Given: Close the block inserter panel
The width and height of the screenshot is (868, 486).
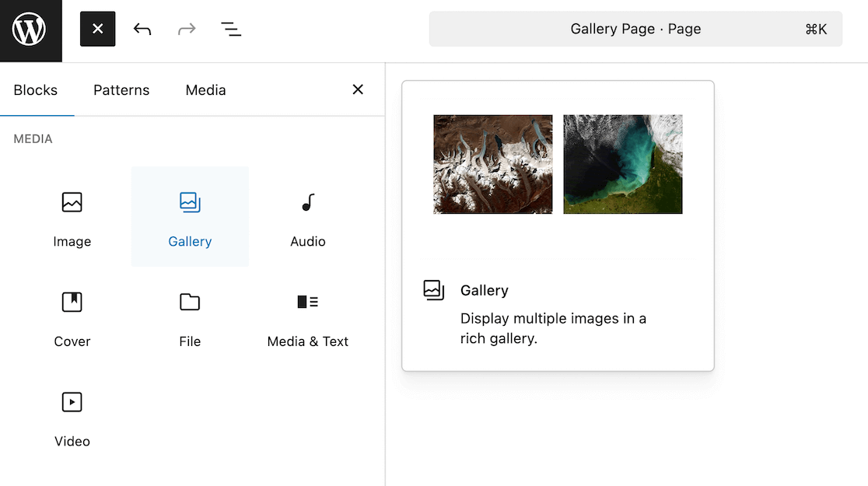Looking at the screenshot, I should point(357,89).
